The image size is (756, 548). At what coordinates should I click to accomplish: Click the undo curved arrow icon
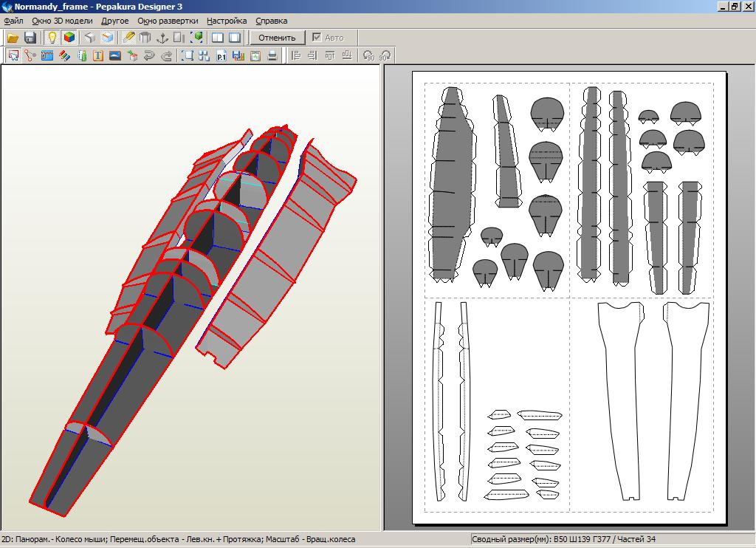149,55
